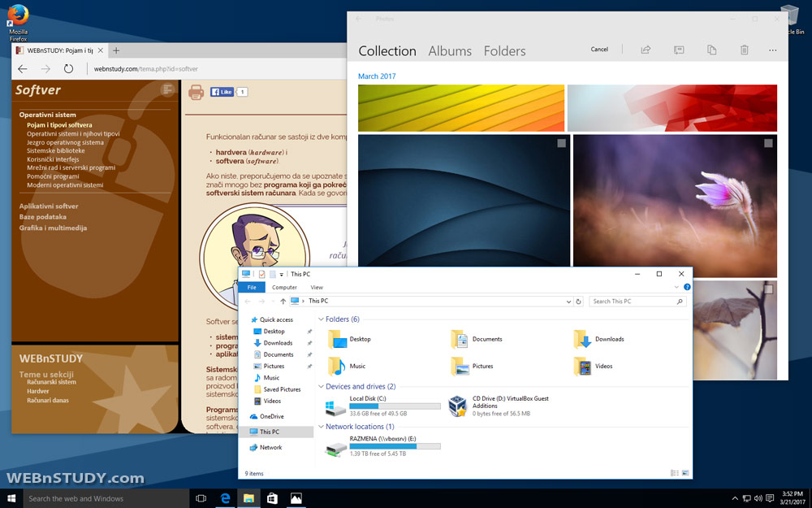
Task: Open Computer ribbon tab in File Explorer
Action: [x=284, y=287]
